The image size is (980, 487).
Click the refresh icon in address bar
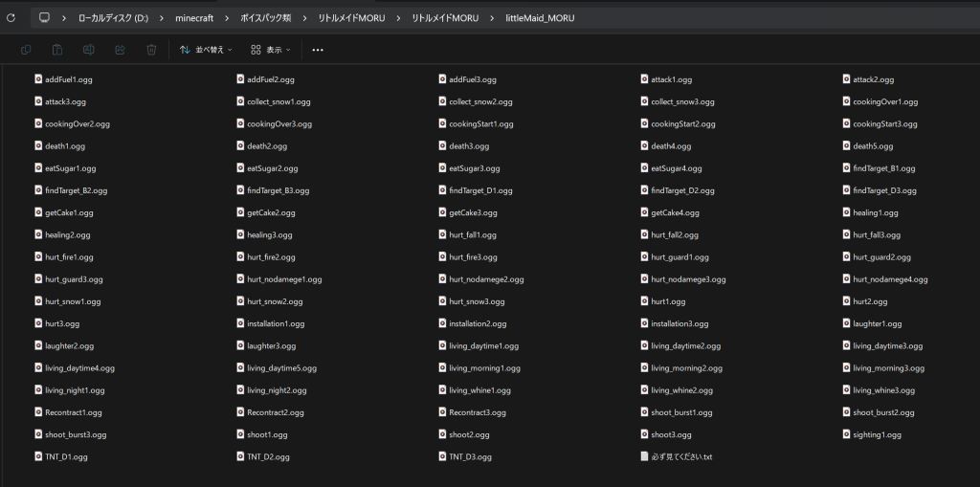click(11, 18)
